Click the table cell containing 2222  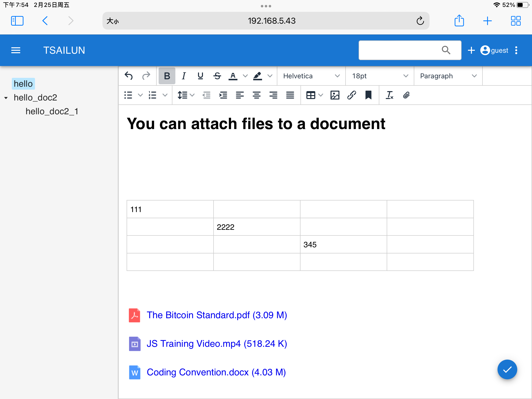click(x=257, y=227)
